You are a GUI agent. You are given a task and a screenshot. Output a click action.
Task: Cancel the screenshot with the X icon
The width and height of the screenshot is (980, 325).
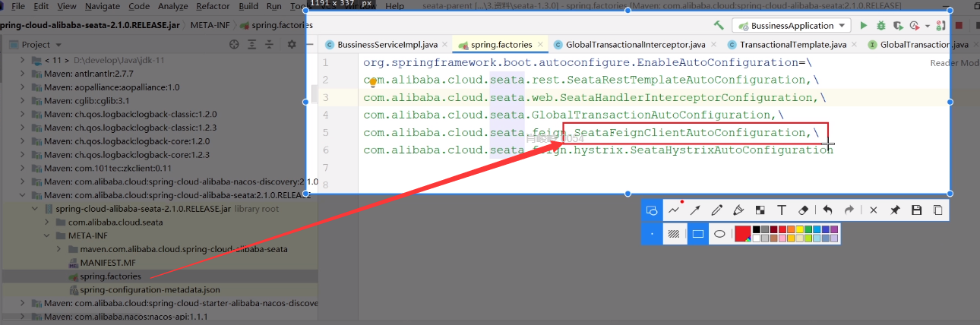click(874, 210)
